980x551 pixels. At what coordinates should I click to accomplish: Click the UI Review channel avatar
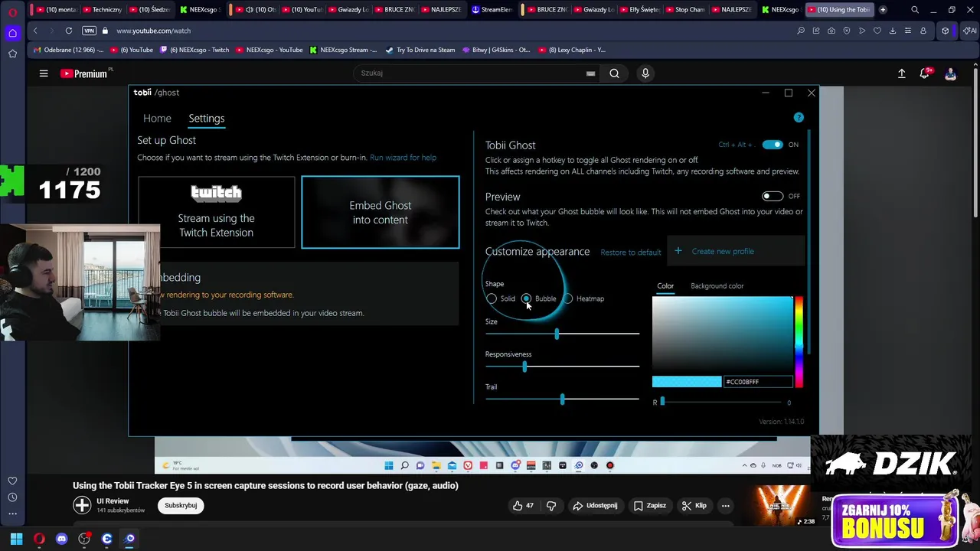tap(82, 505)
